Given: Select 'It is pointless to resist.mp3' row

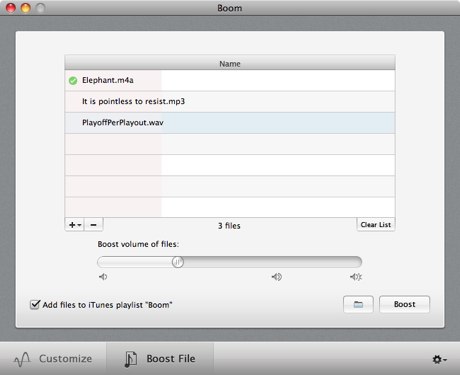Looking at the screenshot, I should tap(230, 101).
